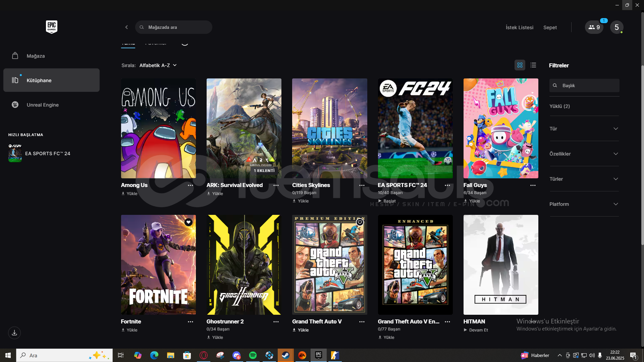Switch to grid view

tap(520, 65)
